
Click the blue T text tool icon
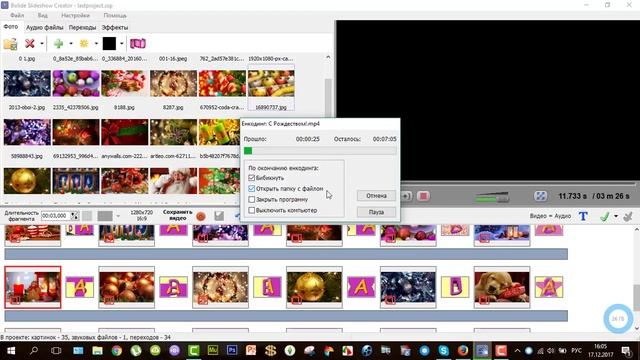(x=583, y=216)
